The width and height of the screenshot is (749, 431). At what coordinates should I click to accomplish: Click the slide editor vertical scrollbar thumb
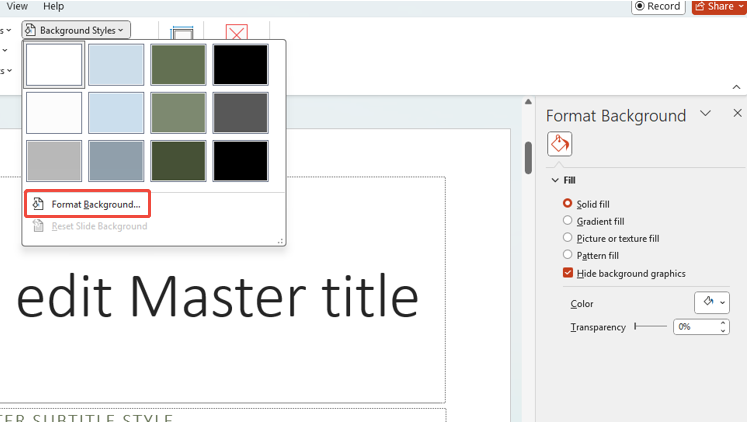(528, 158)
